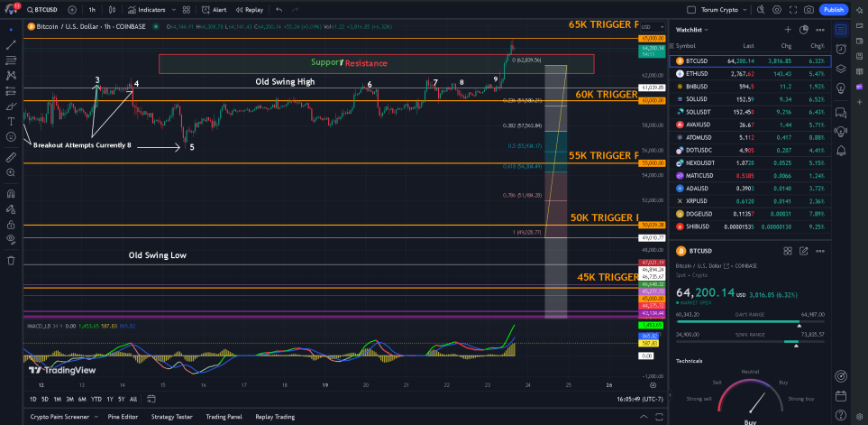The height and width of the screenshot is (425, 868).
Task: Open the BTCUSD symbol search
Action: point(42,10)
